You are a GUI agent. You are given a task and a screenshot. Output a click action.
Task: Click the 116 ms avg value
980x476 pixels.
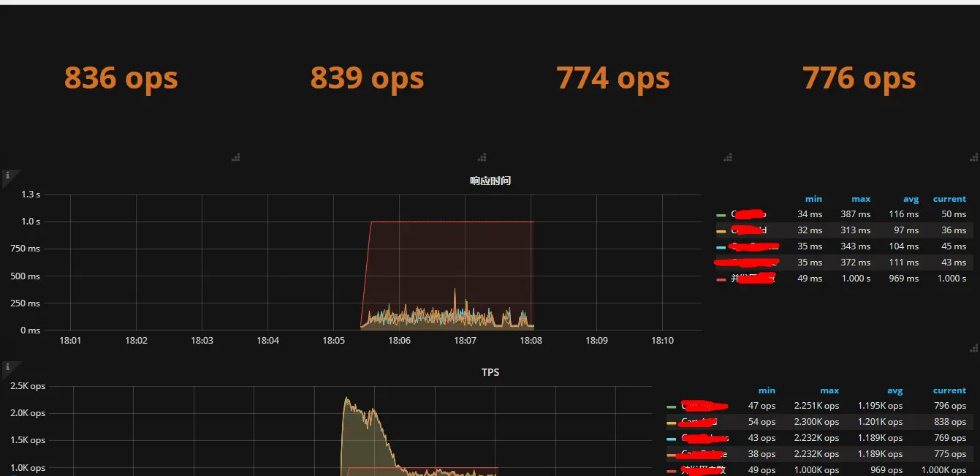coord(903,214)
